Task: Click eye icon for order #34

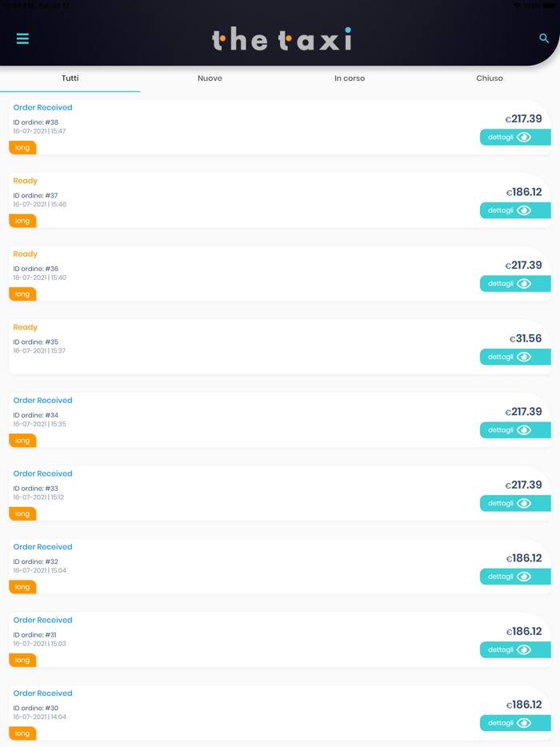Action: coord(524,430)
